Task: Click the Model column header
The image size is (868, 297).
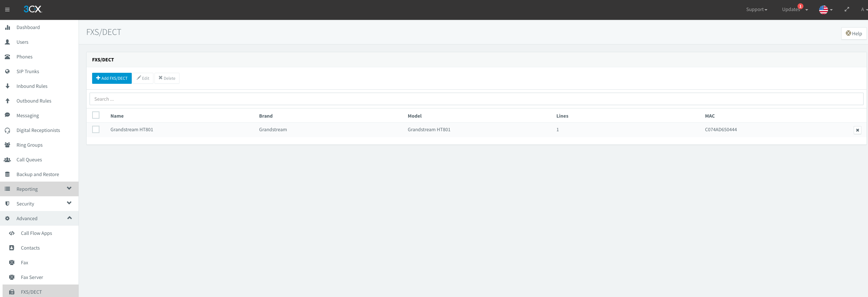Action: 415,116
